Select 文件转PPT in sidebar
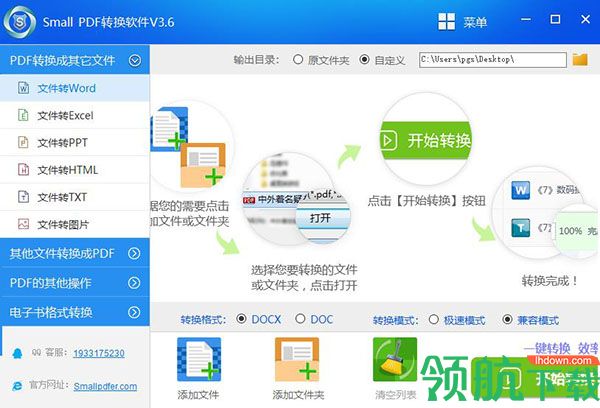Viewport: 600px width, 408px height. coord(75,142)
